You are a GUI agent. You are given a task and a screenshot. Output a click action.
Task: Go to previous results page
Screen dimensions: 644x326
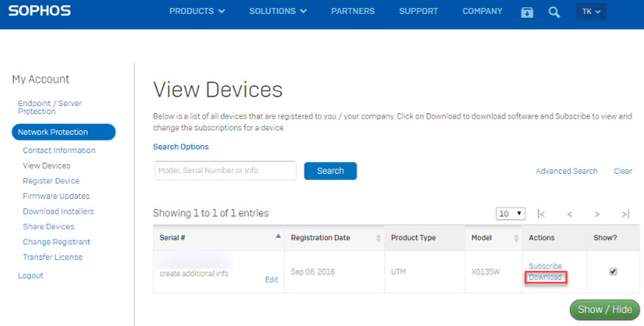[x=570, y=214]
